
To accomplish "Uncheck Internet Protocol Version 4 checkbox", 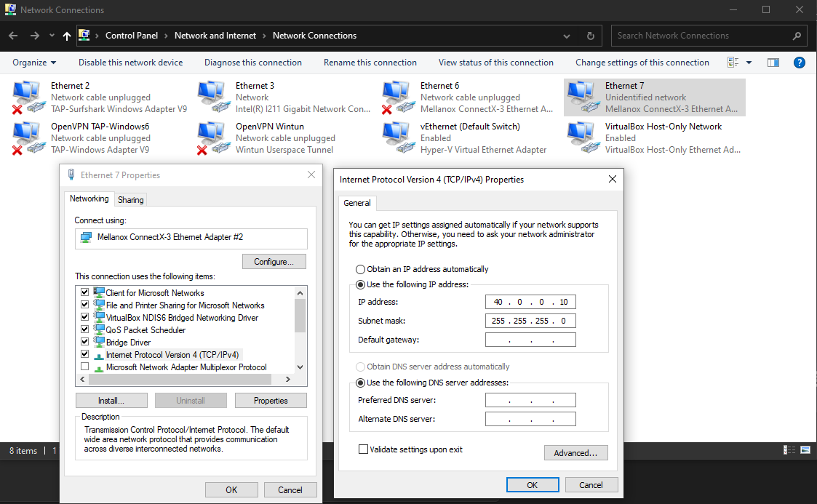I will click(x=85, y=354).
